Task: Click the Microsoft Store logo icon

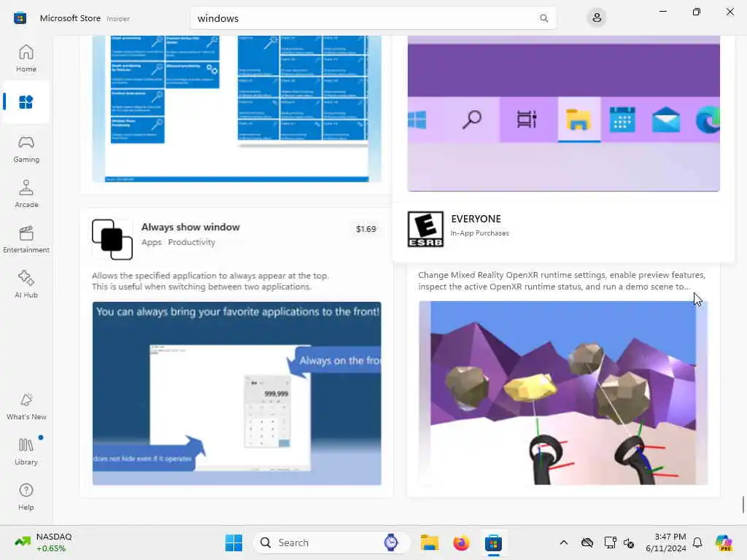Action: 20,18
